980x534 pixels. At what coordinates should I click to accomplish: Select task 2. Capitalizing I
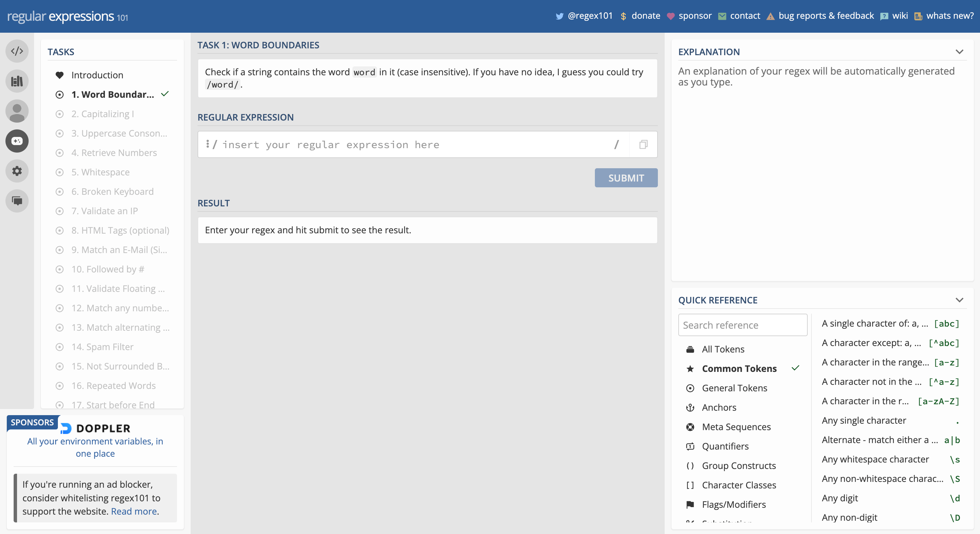pos(102,114)
